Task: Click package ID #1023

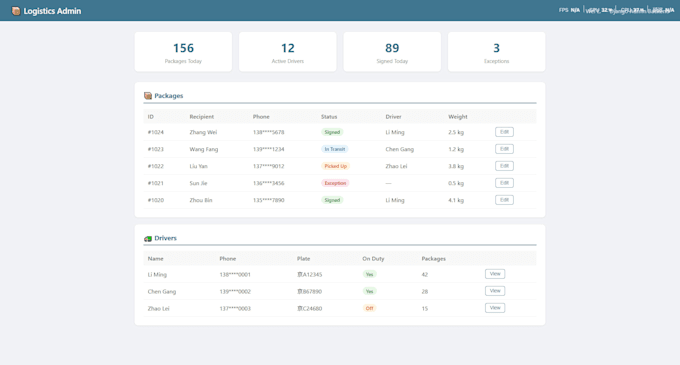Action: click(156, 149)
